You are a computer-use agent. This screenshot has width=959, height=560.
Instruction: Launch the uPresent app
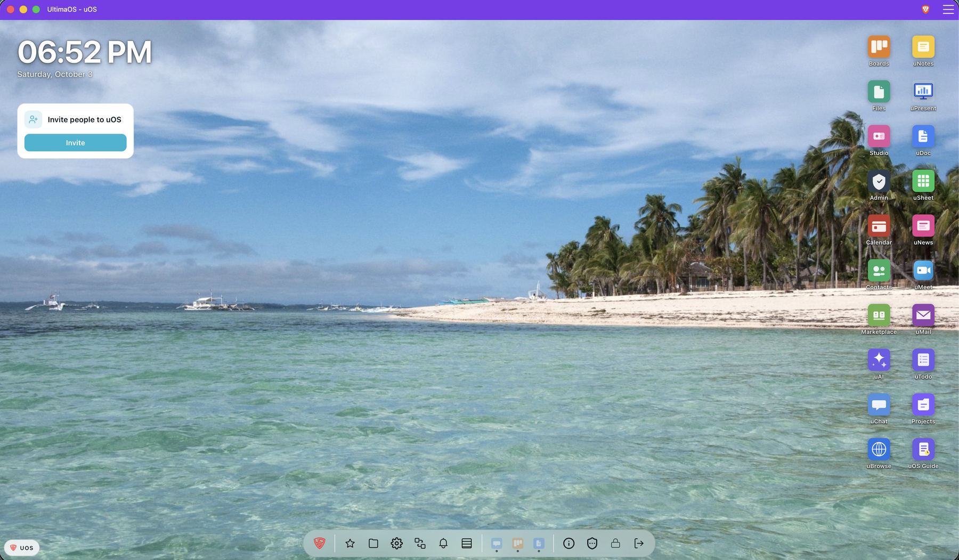click(x=923, y=92)
